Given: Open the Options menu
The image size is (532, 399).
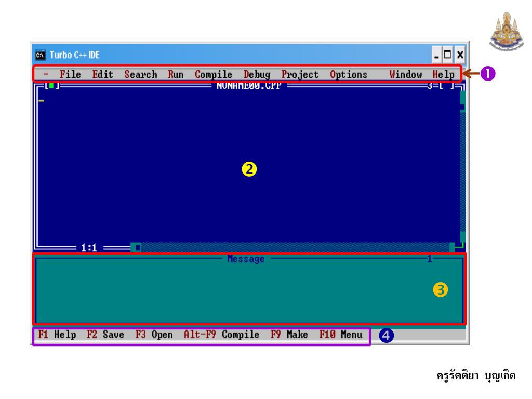Looking at the screenshot, I should (349, 75).
